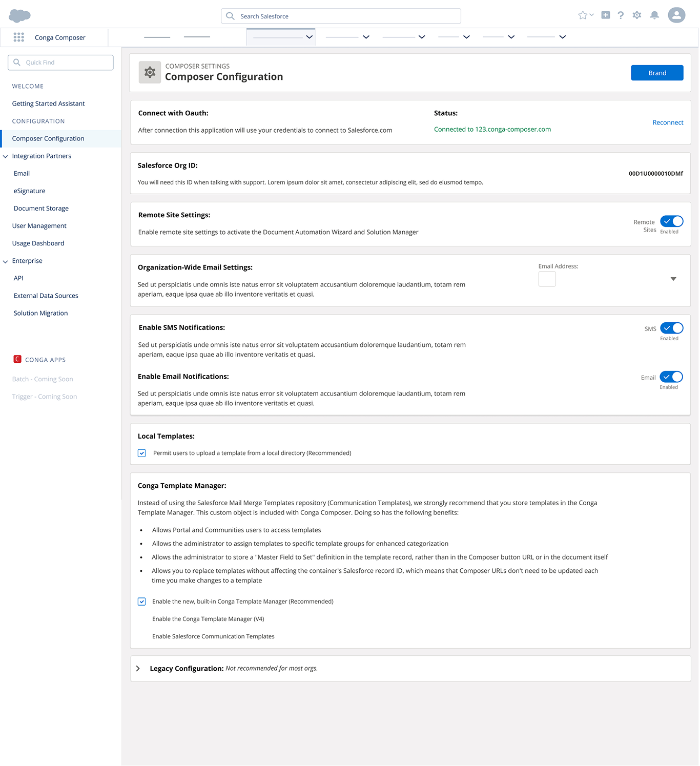Open the notifications bell
700x766 pixels.
(654, 15)
